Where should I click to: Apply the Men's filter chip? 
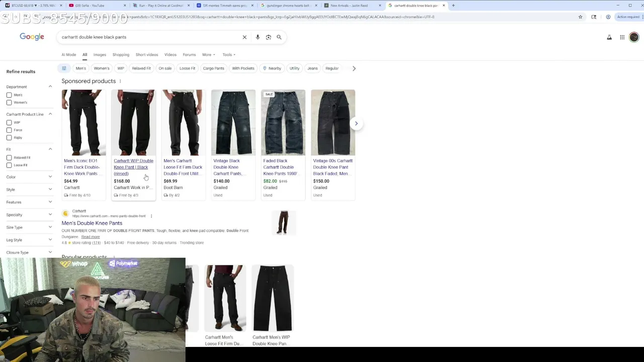(x=81, y=68)
